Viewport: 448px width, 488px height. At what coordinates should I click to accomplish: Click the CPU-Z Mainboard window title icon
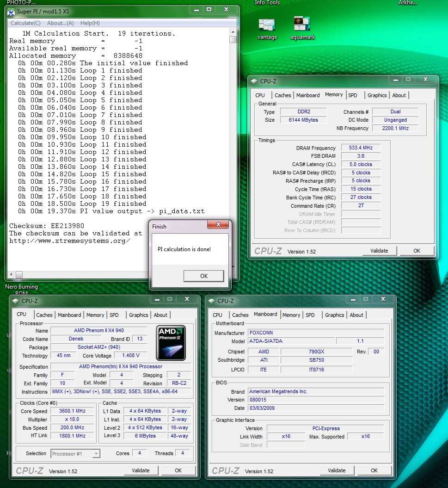click(x=212, y=301)
